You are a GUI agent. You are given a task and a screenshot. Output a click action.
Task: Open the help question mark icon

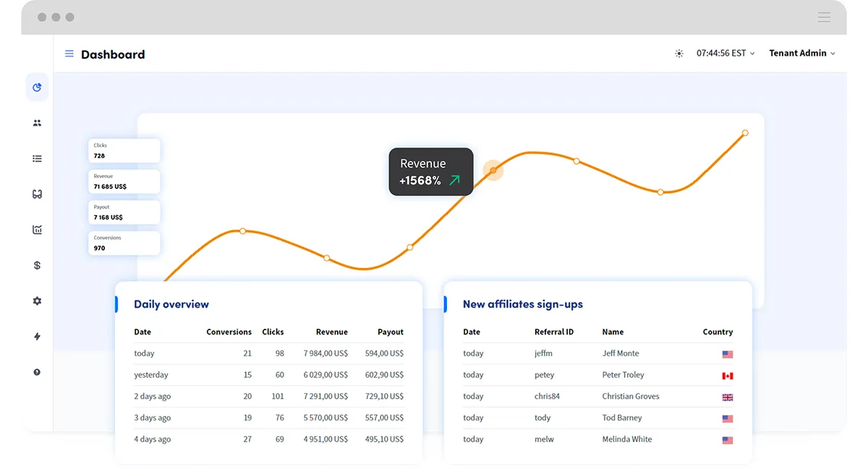pos(37,372)
